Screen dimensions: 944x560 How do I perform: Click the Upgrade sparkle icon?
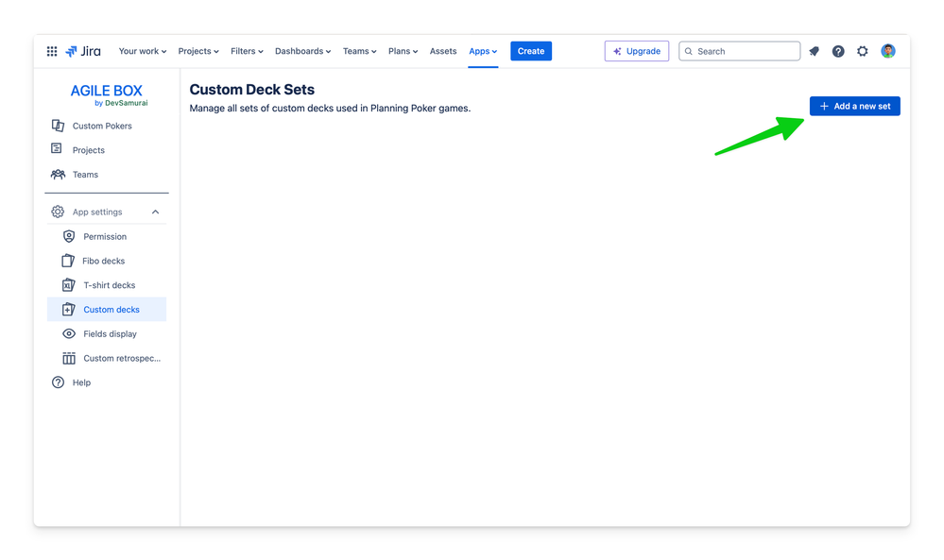coord(617,52)
